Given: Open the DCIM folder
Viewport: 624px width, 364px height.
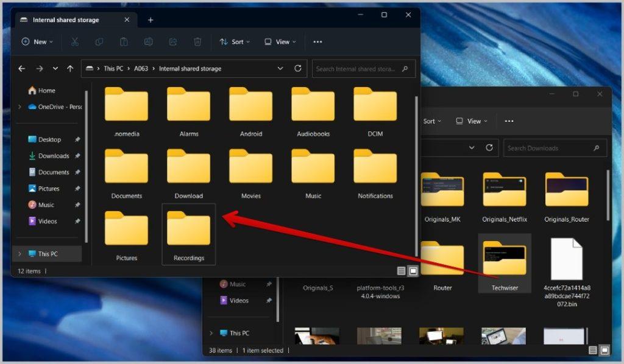Looking at the screenshot, I should pos(375,111).
